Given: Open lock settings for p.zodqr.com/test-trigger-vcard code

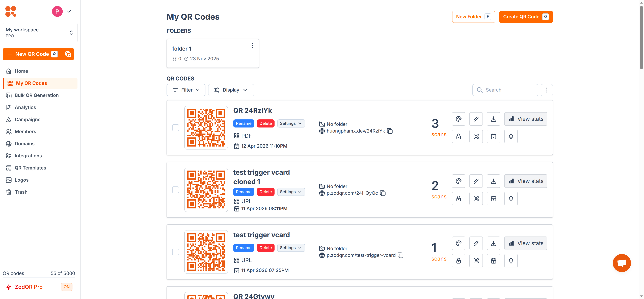Looking at the screenshot, I should 459,261.
